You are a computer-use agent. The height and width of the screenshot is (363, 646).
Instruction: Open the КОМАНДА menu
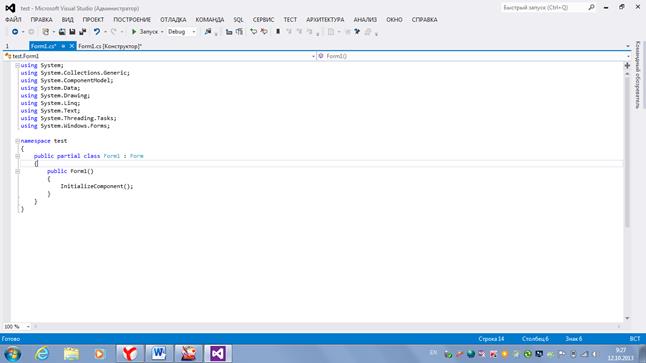[x=210, y=20]
